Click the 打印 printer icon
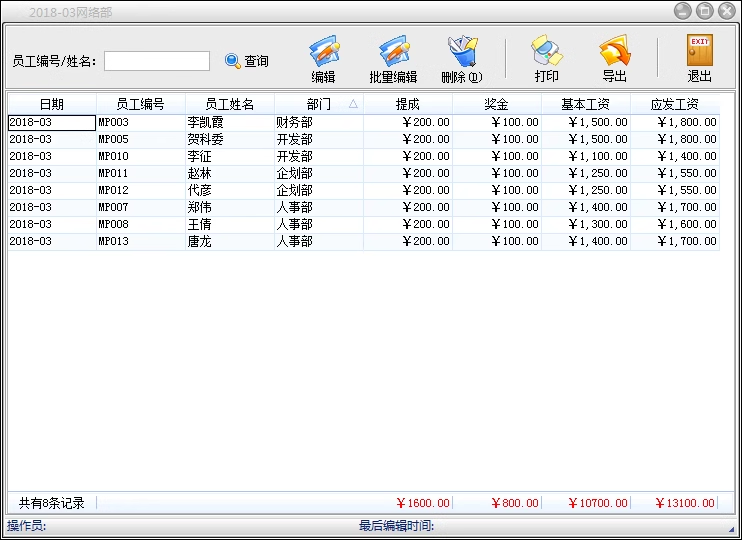The image size is (742, 540). (x=547, y=50)
